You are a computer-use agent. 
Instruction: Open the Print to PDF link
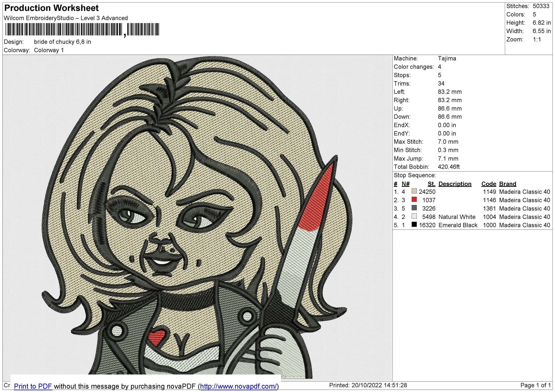point(33,386)
